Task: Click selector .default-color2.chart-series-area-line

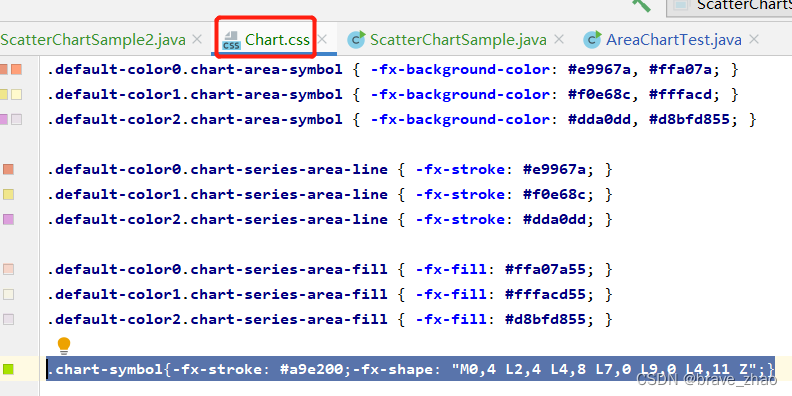Action: [x=218, y=220]
